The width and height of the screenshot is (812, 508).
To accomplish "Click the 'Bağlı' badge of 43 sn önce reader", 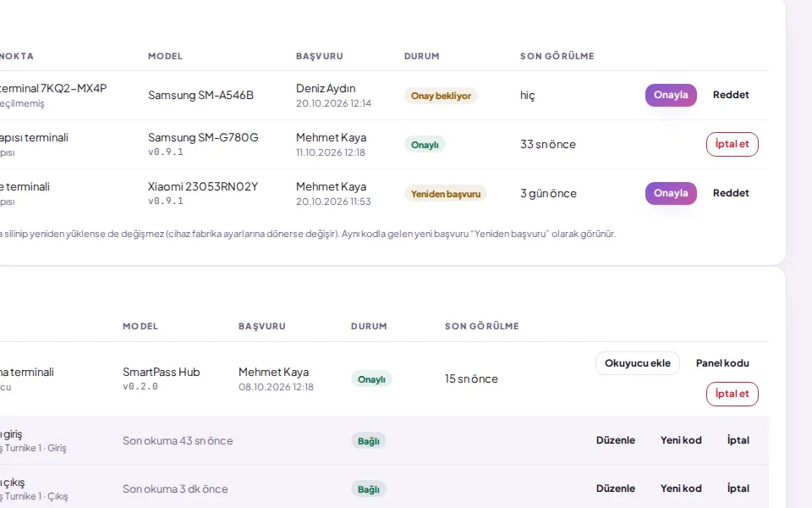I will 368,441.
